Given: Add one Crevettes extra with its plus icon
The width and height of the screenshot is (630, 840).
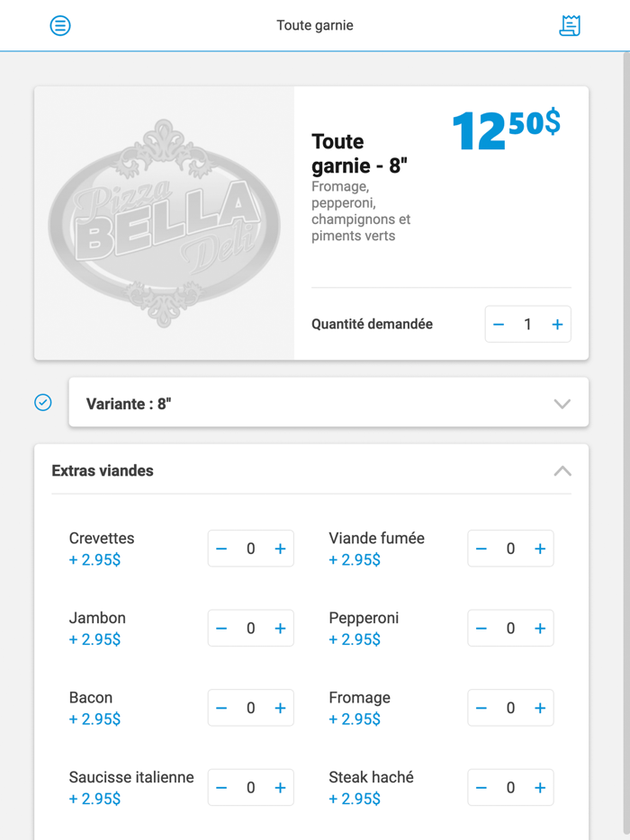Looking at the screenshot, I should click(x=280, y=549).
